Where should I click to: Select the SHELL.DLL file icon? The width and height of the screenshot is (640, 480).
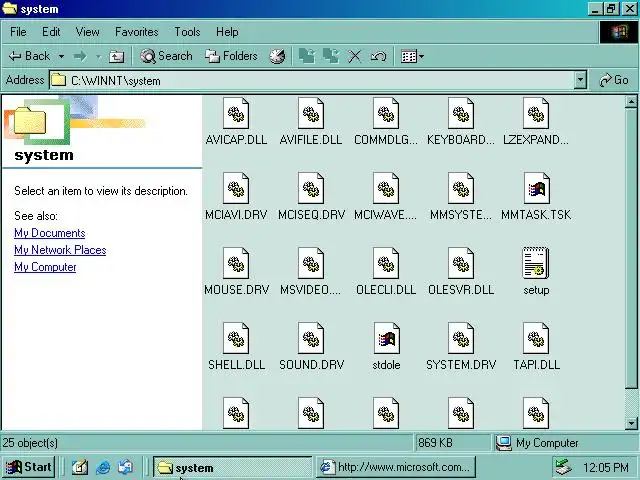click(x=236, y=338)
